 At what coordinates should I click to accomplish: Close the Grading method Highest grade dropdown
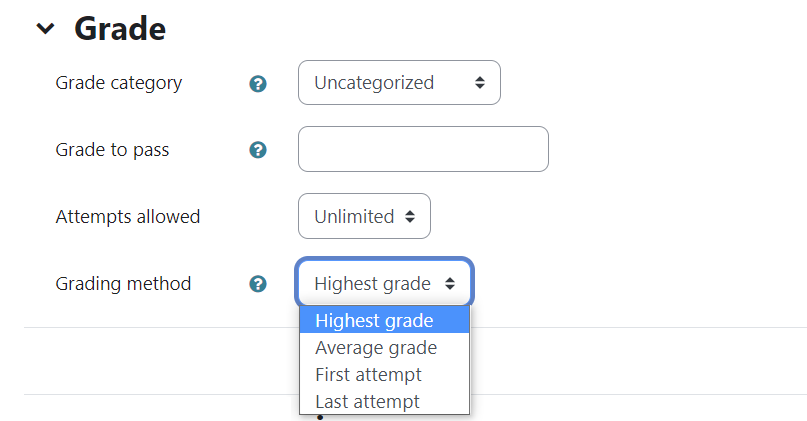[384, 283]
